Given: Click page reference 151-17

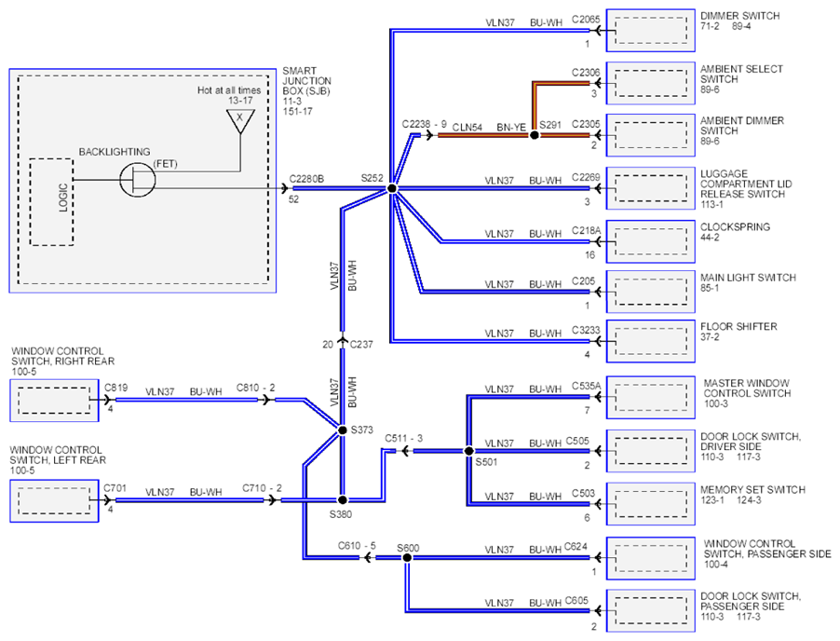Looking at the screenshot, I should [297, 112].
